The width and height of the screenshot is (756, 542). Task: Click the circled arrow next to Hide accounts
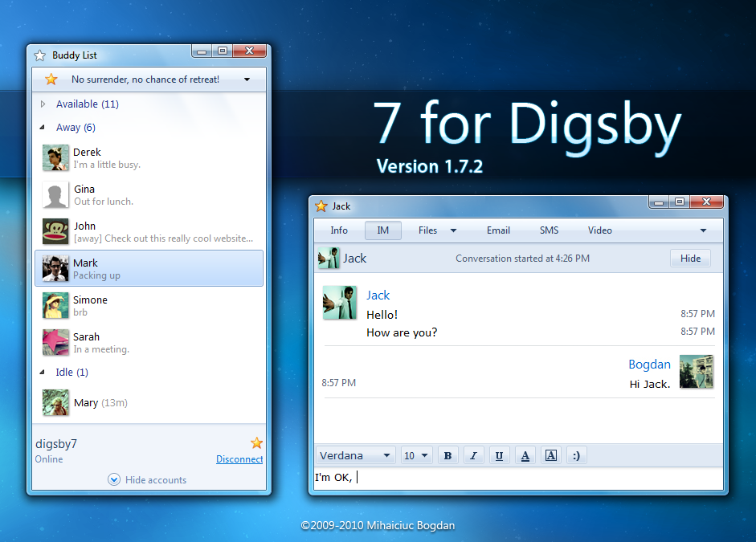tap(114, 479)
